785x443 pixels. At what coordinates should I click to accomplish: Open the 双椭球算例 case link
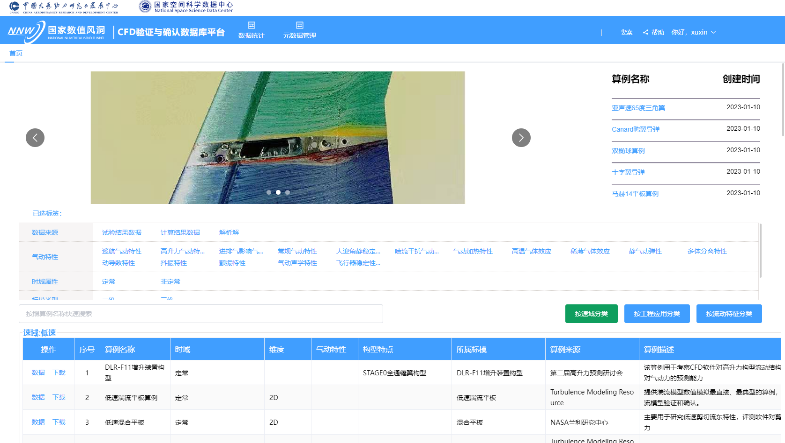pyautogui.click(x=628, y=151)
